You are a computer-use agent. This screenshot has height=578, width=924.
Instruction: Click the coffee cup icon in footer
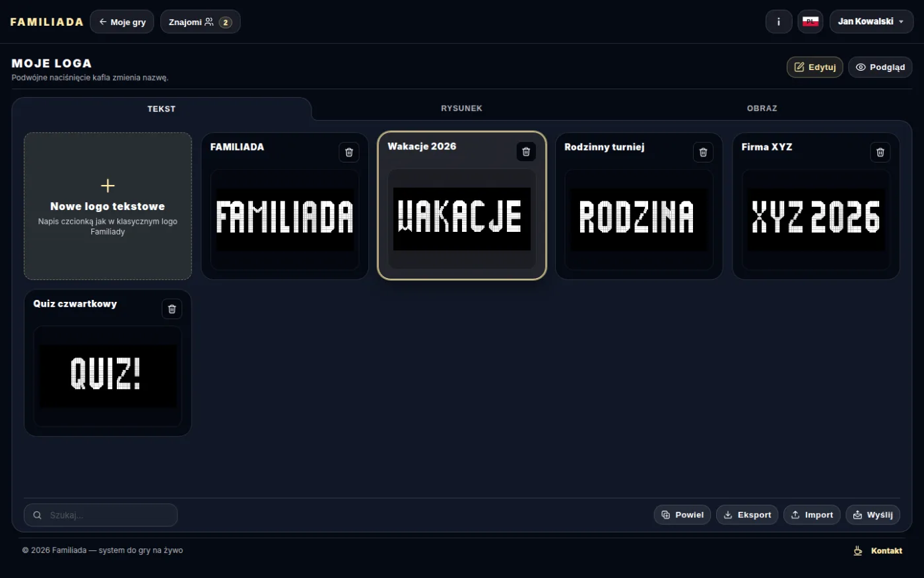pos(858,550)
